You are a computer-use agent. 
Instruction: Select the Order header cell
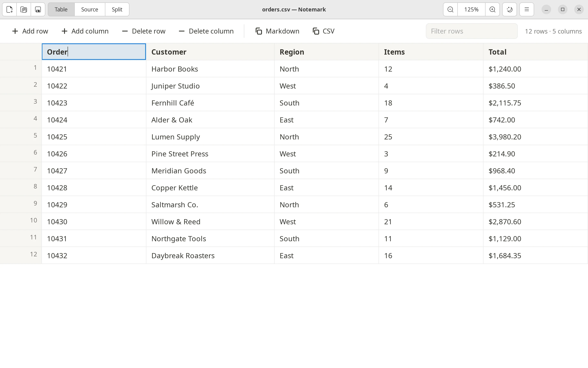[94, 52]
